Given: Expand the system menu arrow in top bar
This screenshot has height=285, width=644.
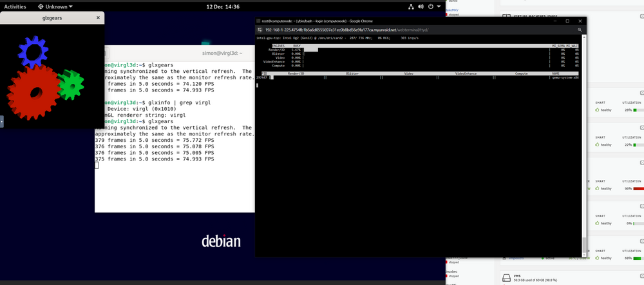Looking at the screenshot, I should (x=439, y=6).
